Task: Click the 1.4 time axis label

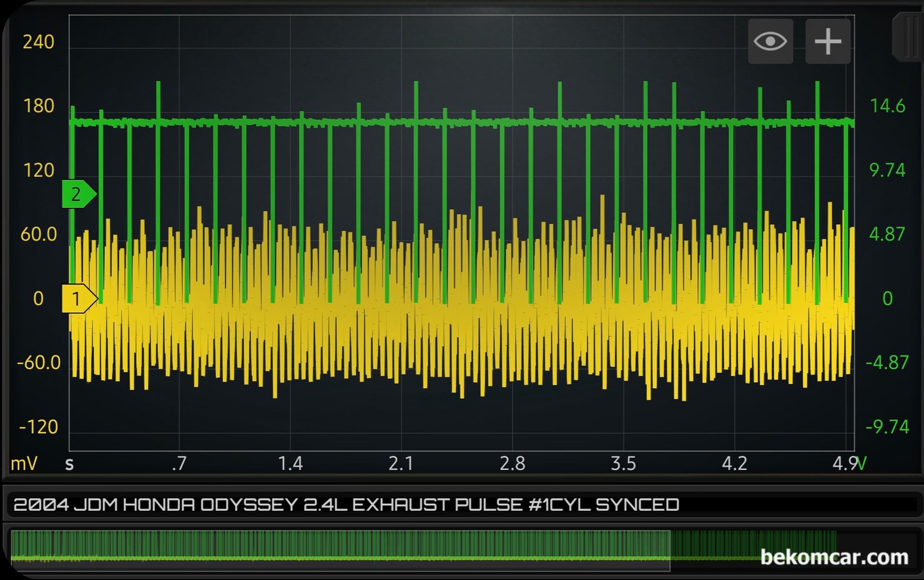Action: (x=290, y=464)
